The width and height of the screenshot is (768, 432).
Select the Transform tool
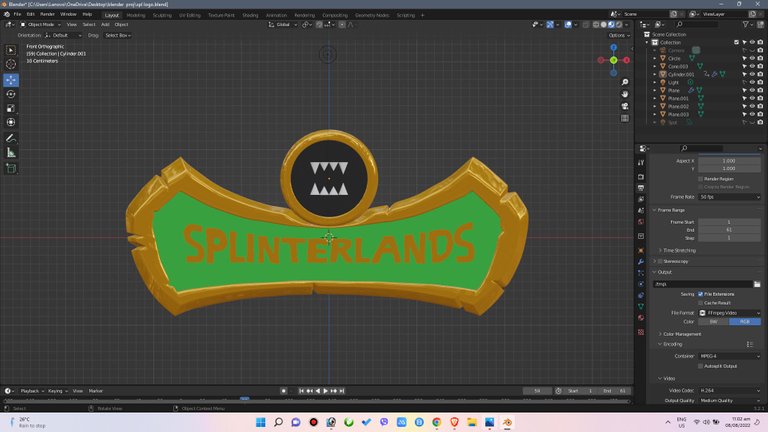11,122
